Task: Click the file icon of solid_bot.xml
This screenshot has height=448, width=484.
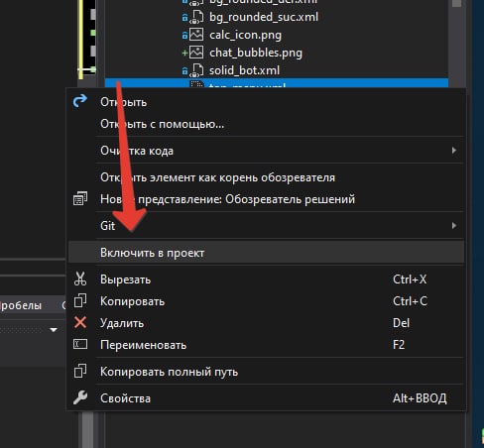Action: coord(196,70)
